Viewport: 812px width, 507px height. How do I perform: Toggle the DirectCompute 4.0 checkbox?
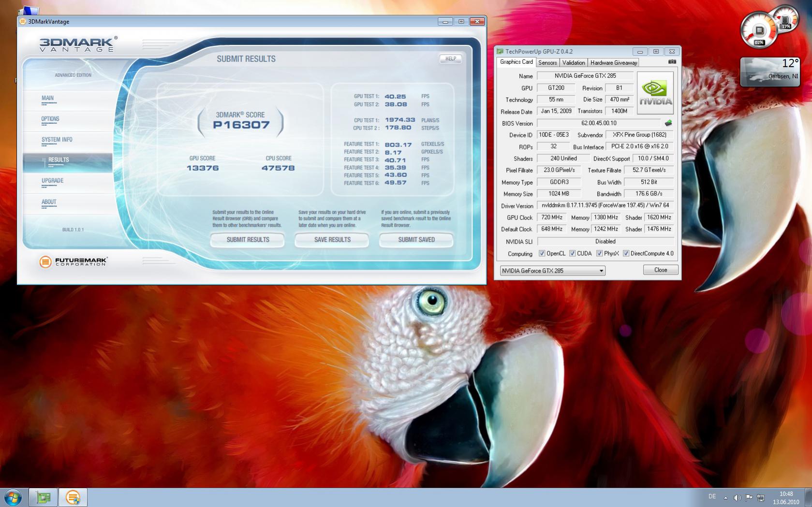626,253
